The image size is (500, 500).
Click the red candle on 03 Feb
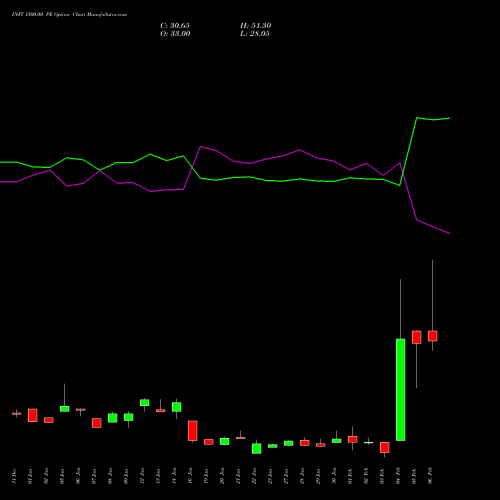[x=385, y=447]
